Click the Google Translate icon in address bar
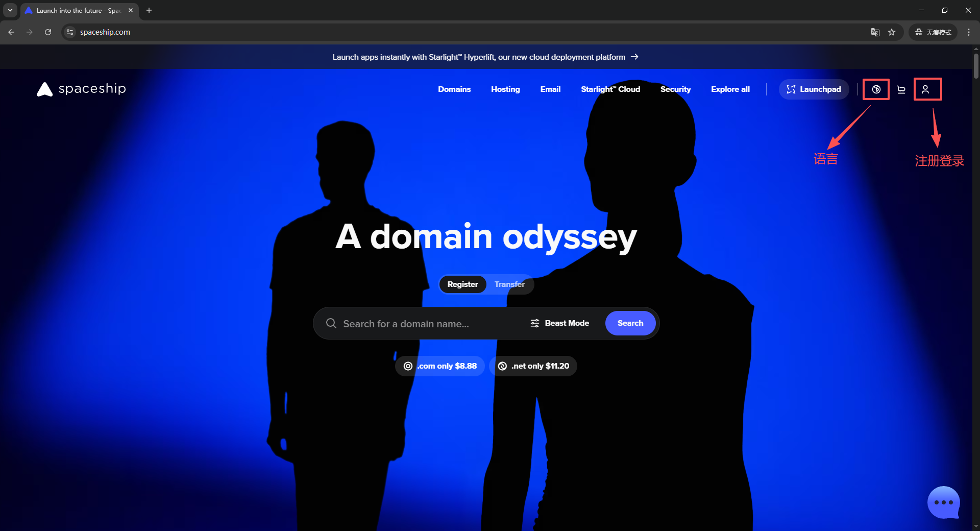Image resolution: width=980 pixels, height=531 pixels. click(875, 32)
